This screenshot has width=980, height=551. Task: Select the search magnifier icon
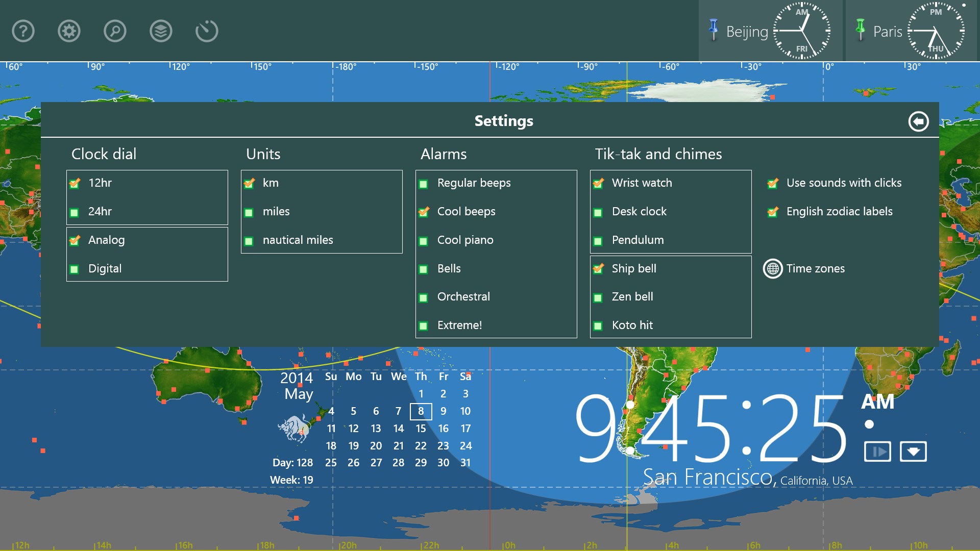coord(114,31)
